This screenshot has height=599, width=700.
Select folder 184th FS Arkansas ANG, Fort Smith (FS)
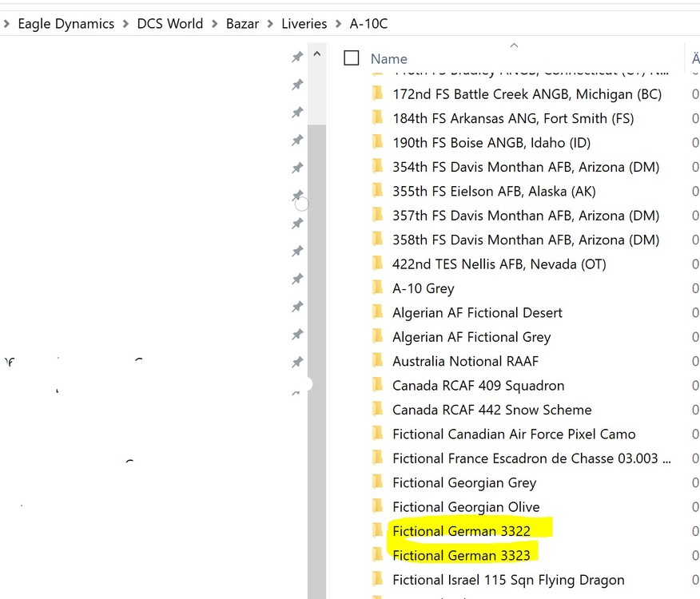coord(513,118)
